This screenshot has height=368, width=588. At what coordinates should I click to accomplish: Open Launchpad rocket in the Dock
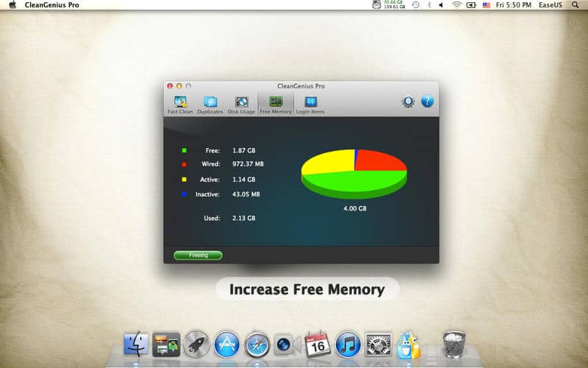coord(196,344)
